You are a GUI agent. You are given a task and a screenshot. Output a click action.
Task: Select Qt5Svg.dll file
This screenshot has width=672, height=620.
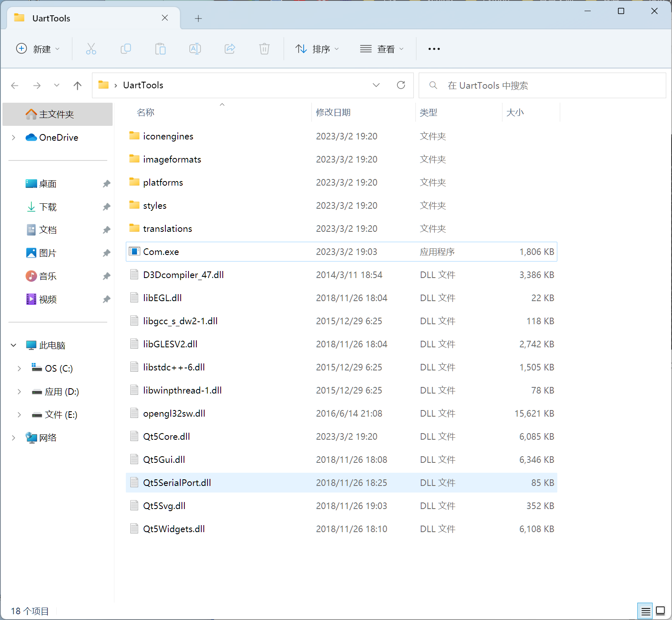point(342,506)
